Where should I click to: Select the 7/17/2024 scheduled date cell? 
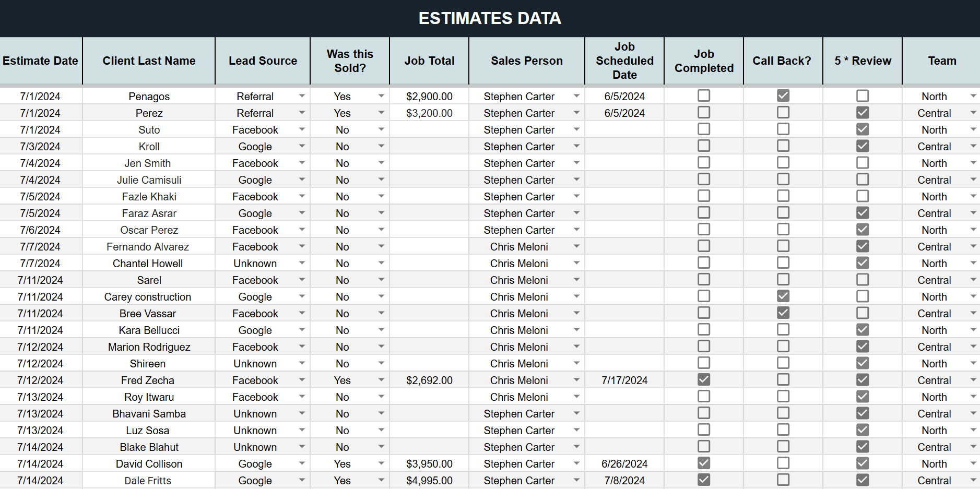coord(624,380)
